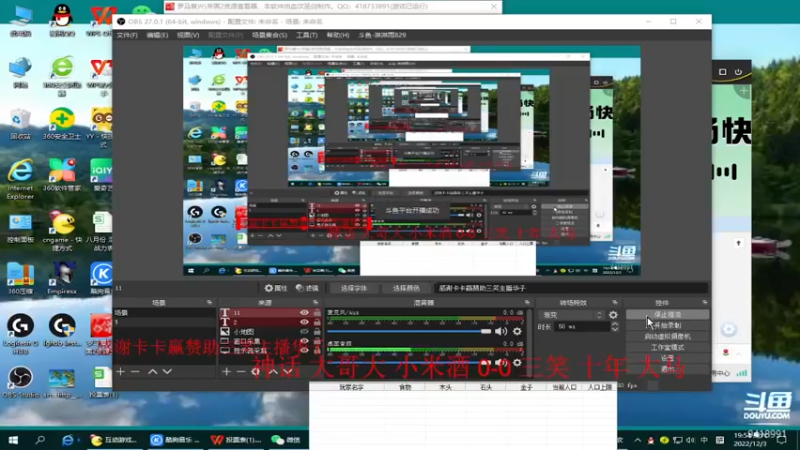800x450 pixels.
Task: Switch to 微信 taskbar app
Action: pyautogui.click(x=287, y=440)
